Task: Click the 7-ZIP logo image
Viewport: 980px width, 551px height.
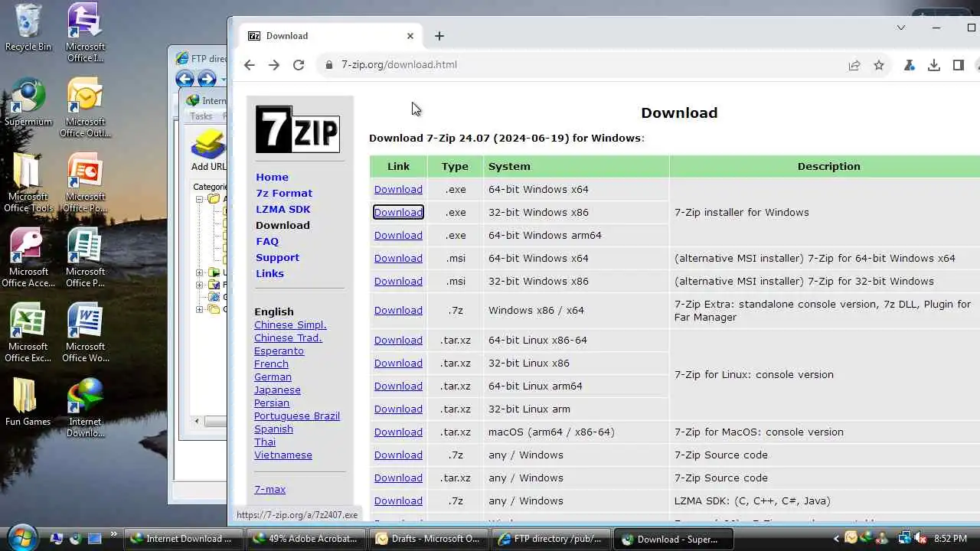Action: point(297,129)
